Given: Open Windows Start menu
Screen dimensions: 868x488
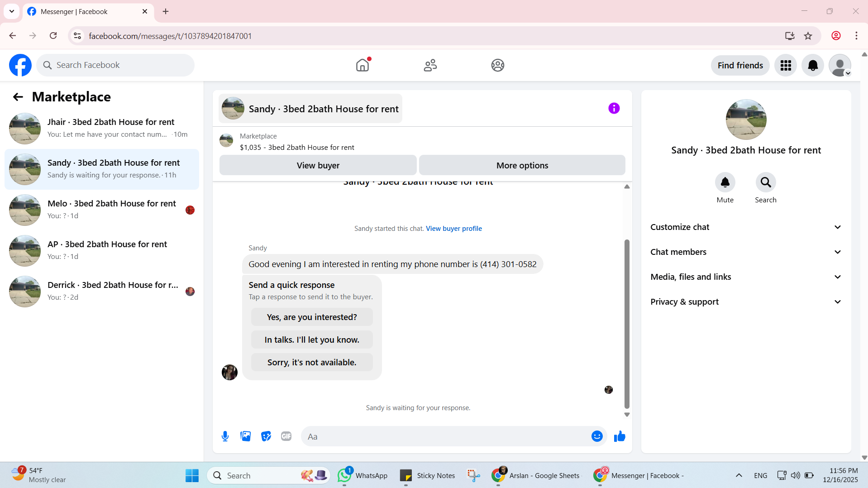Looking at the screenshot, I should [x=192, y=475].
